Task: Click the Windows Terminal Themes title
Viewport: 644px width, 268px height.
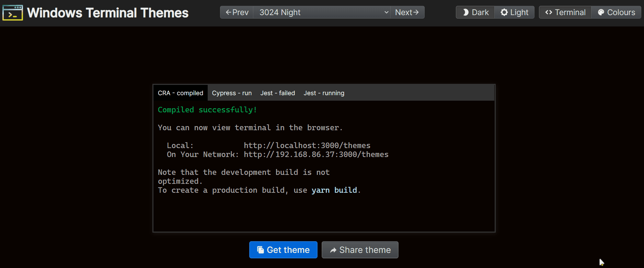Action: (x=108, y=13)
